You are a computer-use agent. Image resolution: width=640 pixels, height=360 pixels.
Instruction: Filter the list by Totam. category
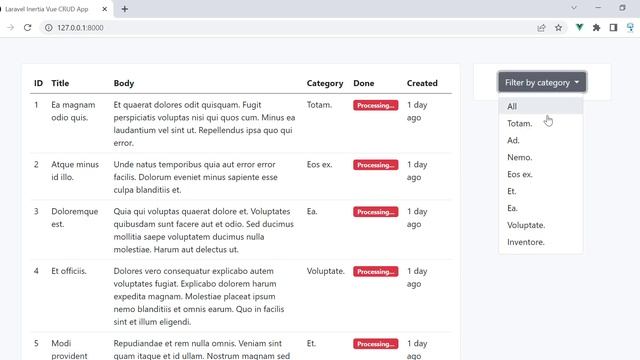tap(541, 123)
